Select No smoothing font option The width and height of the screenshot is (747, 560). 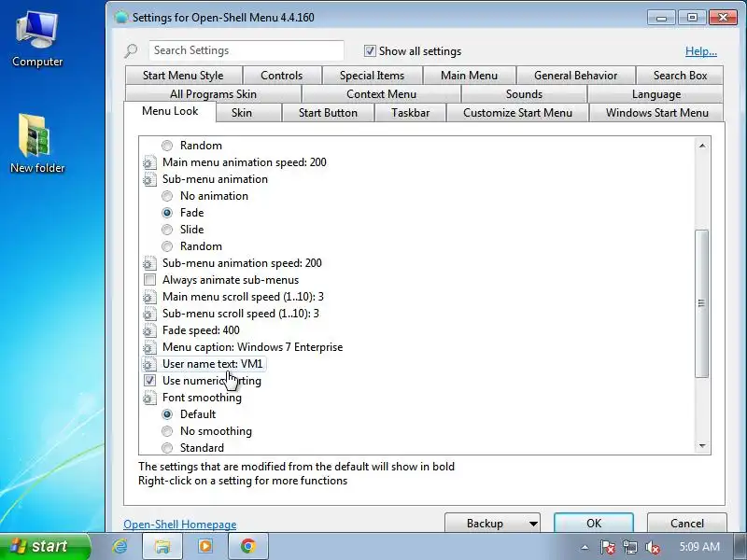[x=167, y=431]
